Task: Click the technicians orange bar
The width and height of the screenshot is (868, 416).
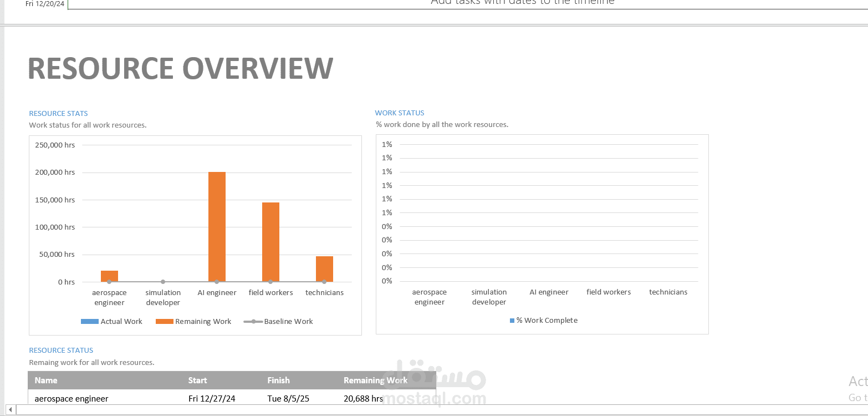Action: click(x=324, y=269)
